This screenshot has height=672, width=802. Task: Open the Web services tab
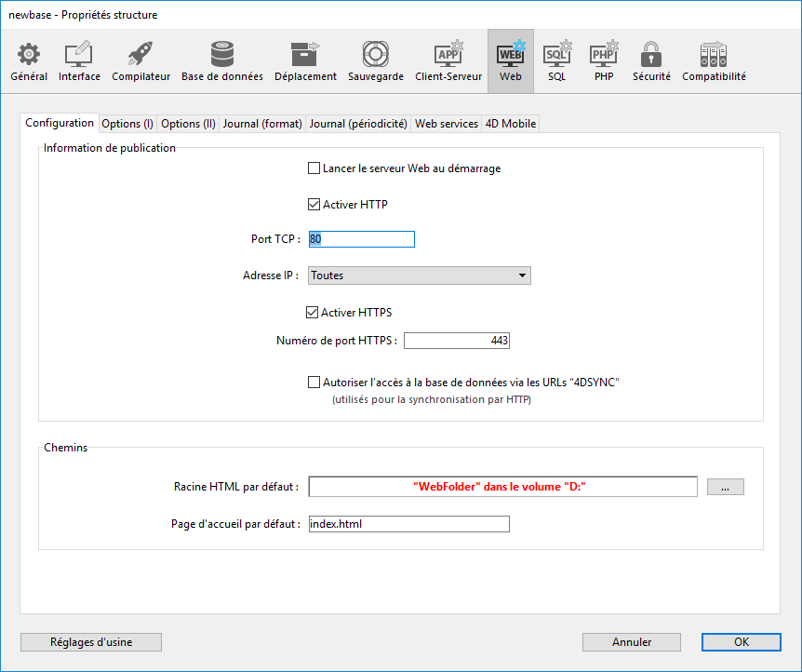pyautogui.click(x=447, y=124)
